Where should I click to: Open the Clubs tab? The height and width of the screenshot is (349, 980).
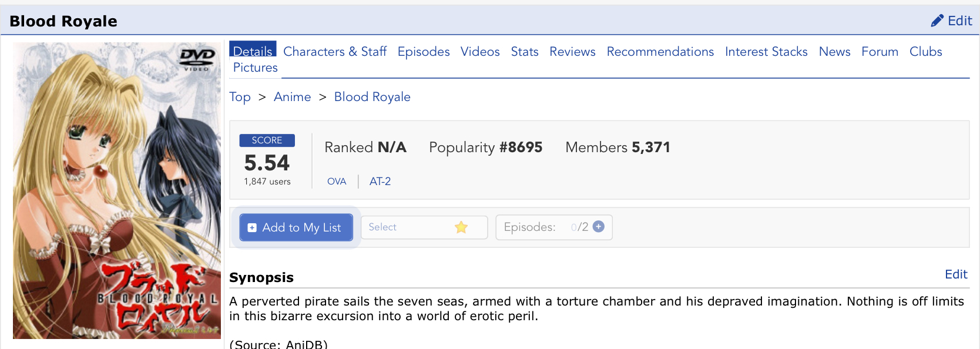925,52
